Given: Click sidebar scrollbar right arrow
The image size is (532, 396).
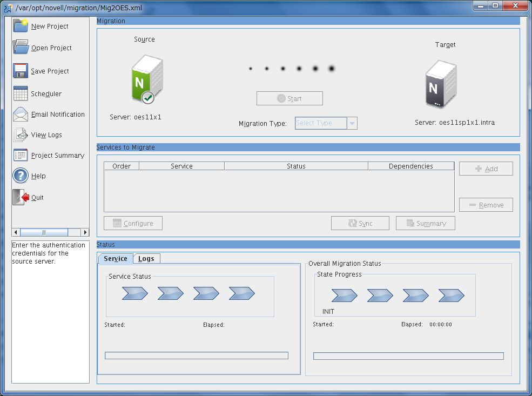Looking at the screenshot, I should [85, 232].
